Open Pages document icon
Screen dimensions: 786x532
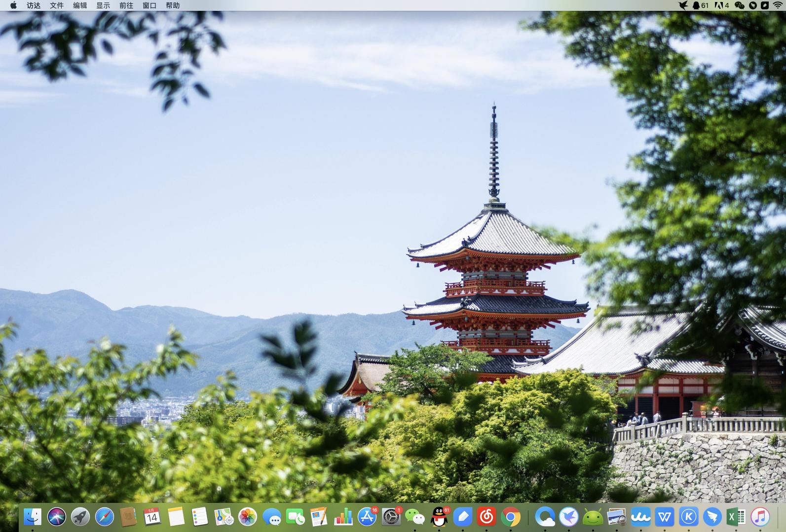click(319, 517)
